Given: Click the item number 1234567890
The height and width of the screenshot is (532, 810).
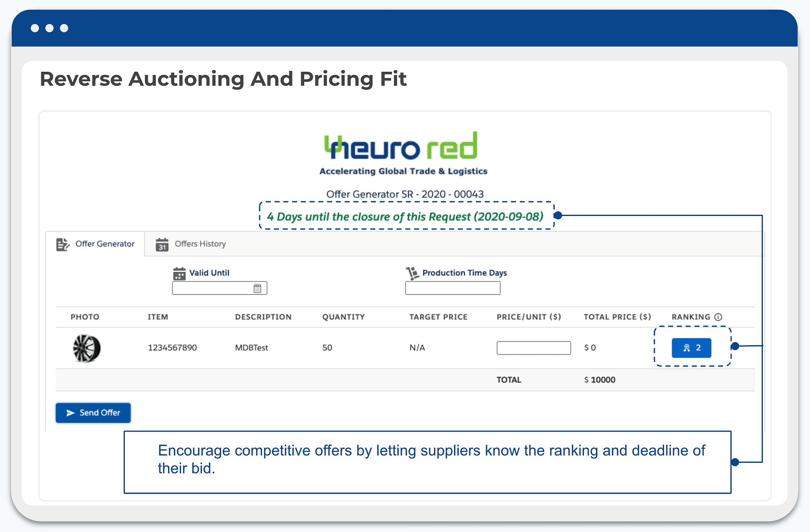Looking at the screenshot, I should click(x=172, y=348).
